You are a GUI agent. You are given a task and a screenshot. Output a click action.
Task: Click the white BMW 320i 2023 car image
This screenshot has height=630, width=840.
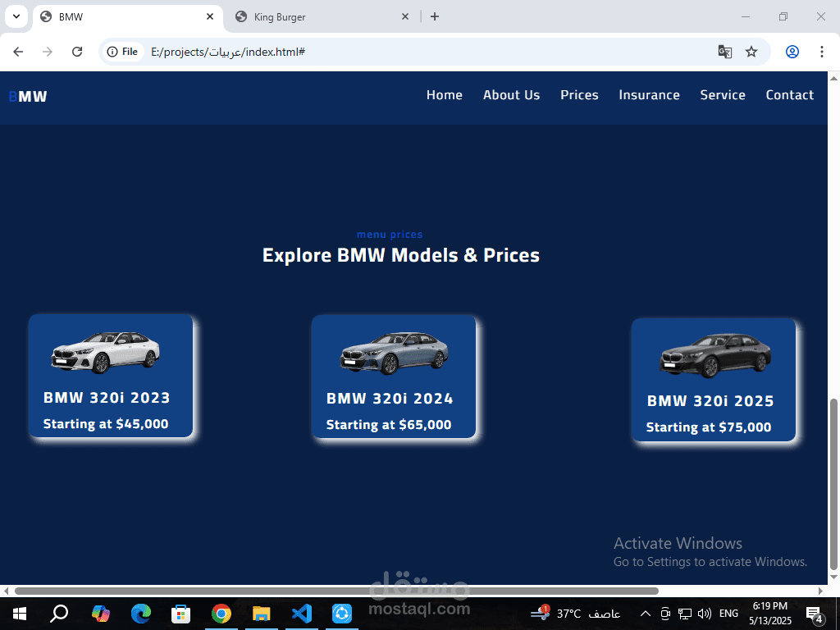(106, 353)
